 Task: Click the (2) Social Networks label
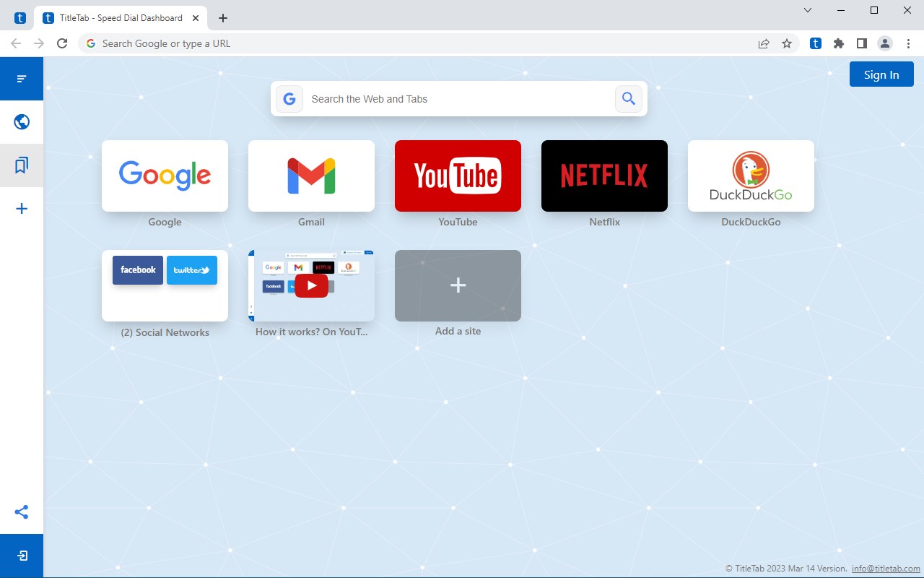click(x=165, y=332)
